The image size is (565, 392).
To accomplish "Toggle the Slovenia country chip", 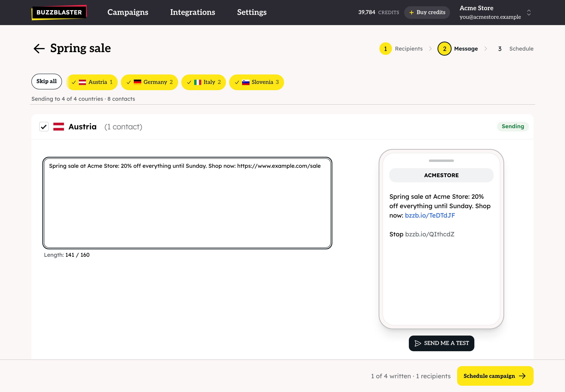I will click(x=256, y=82).
